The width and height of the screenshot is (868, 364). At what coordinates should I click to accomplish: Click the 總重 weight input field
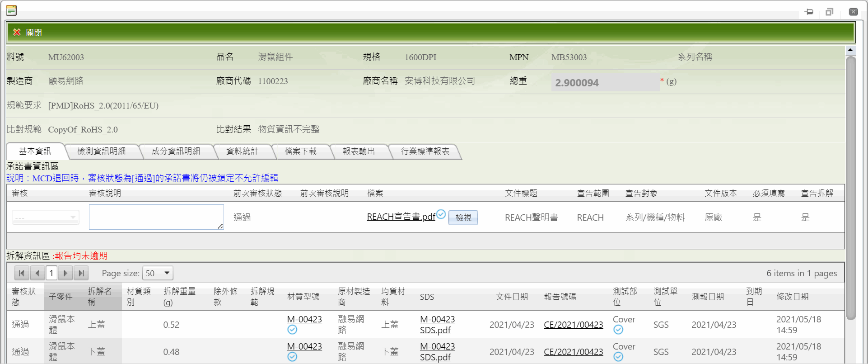coord(605,82)
